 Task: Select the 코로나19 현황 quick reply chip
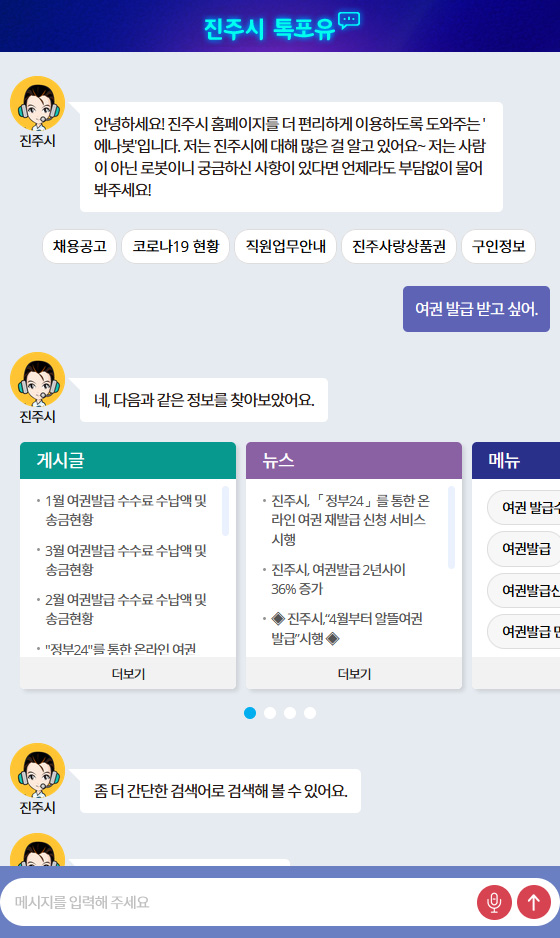pos(176,246)
